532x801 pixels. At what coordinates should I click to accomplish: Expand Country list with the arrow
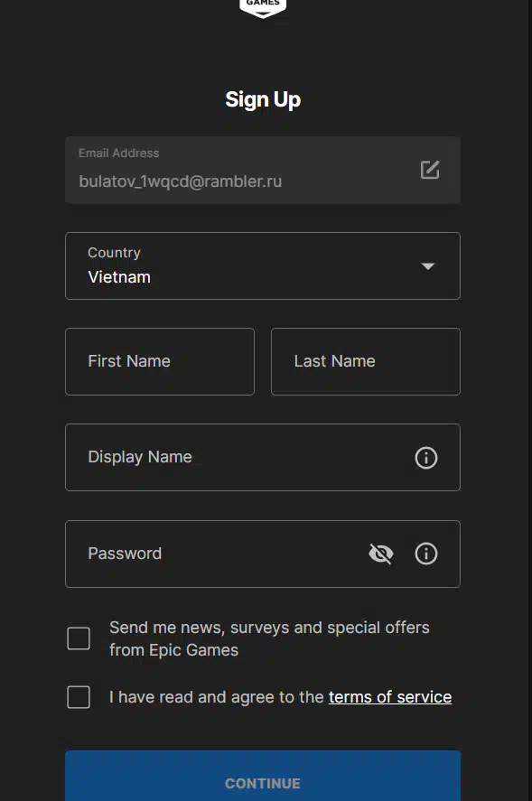(x=428, y=266)
